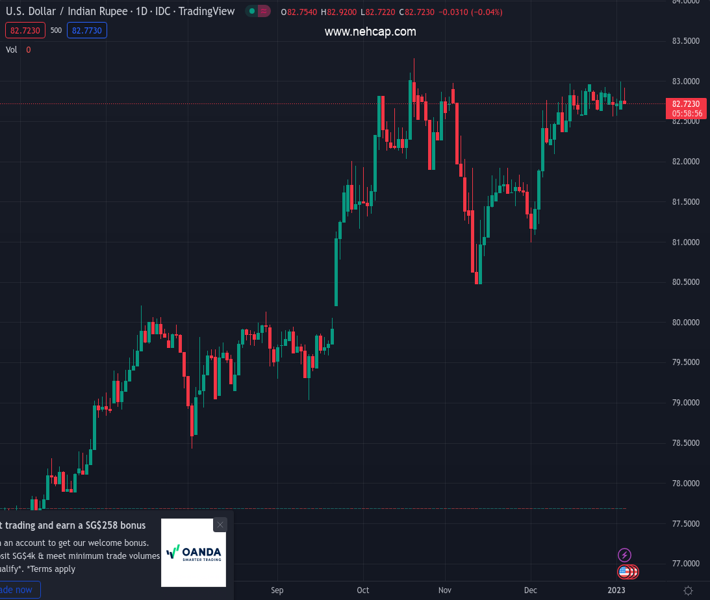Viewport: 710px width, 600px height.
Task: Click the Dec label on time axis
Action: click(x=530, y=590)
